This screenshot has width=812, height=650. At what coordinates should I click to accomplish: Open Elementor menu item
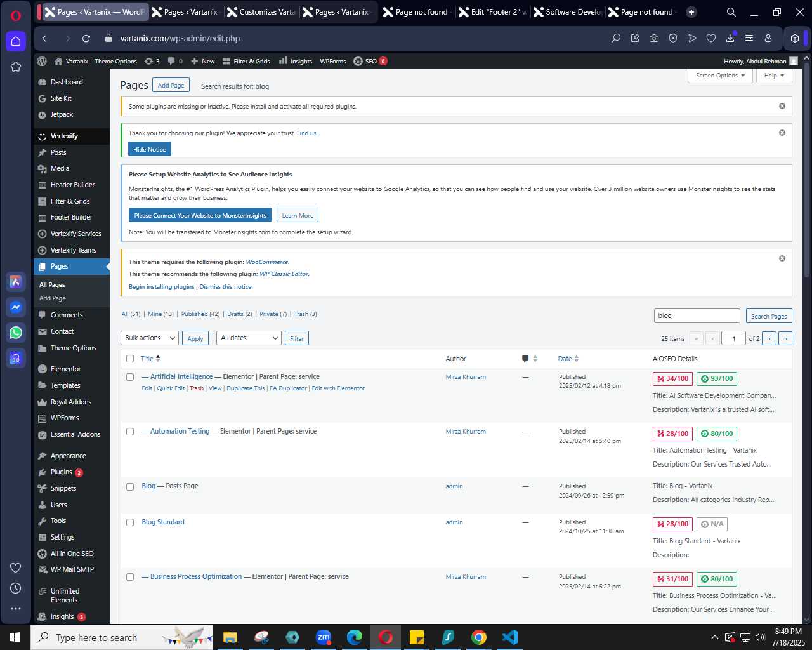(x=66, y=369)
